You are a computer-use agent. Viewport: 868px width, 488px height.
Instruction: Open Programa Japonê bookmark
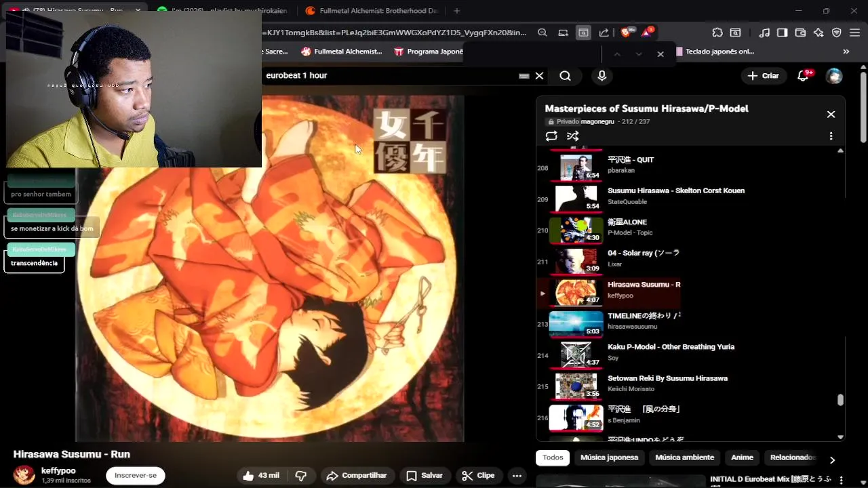pos(429,52)
